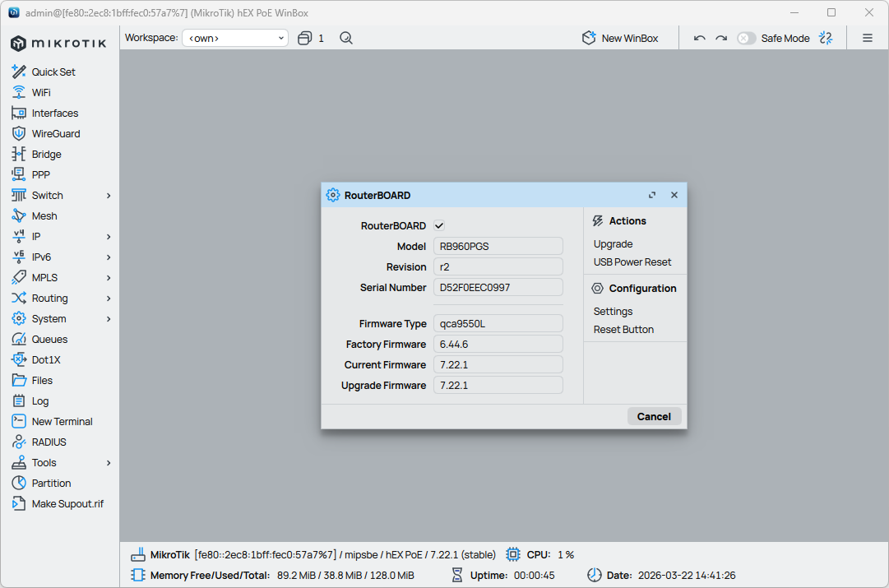The image size is (889, 588).
Task: Select the Mesh icon
Action: 19,216
